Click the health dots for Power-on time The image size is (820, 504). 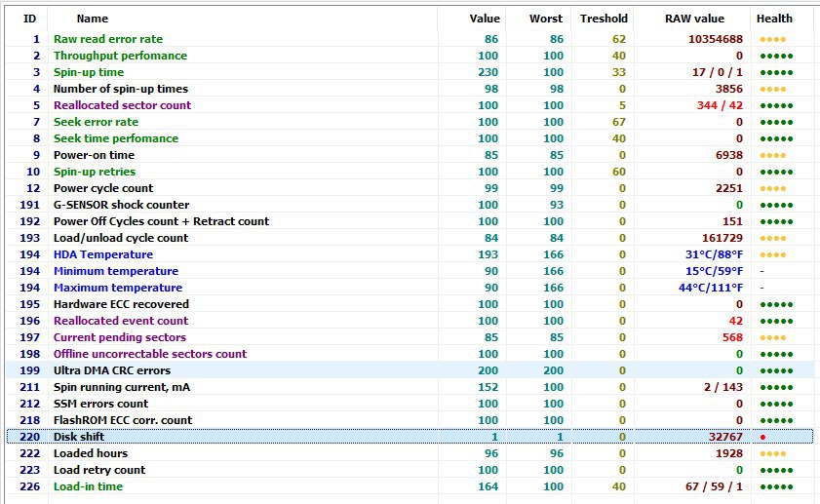pos(773,155)
